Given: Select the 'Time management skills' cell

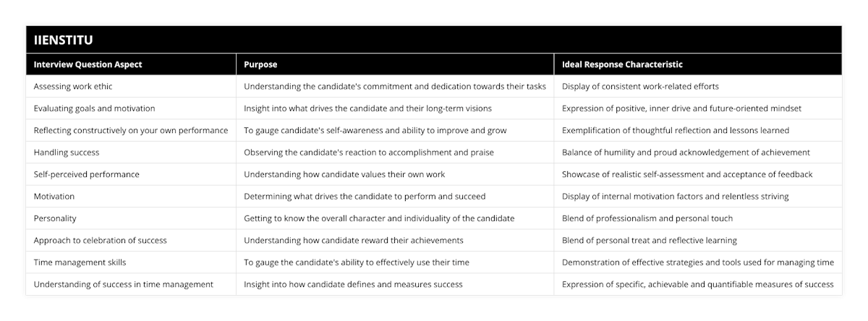Looking at the screenshot, I should pyautogui.click(x=80, y=262).
